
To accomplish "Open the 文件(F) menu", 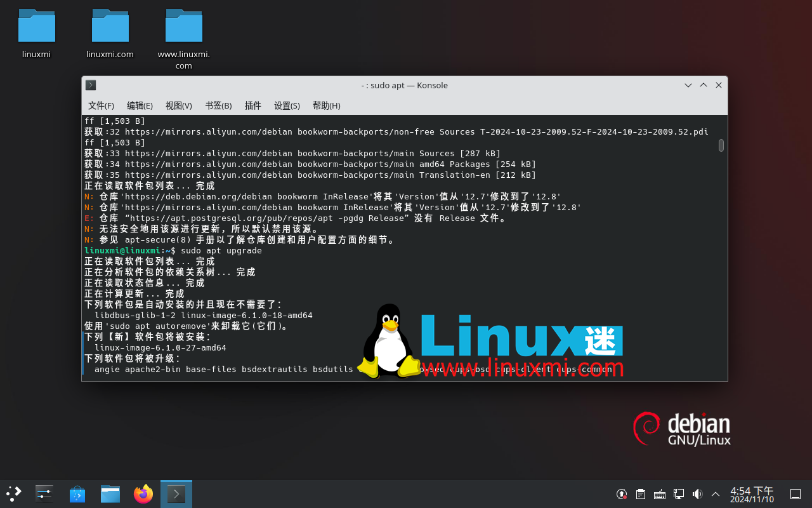I will [101, 105].
